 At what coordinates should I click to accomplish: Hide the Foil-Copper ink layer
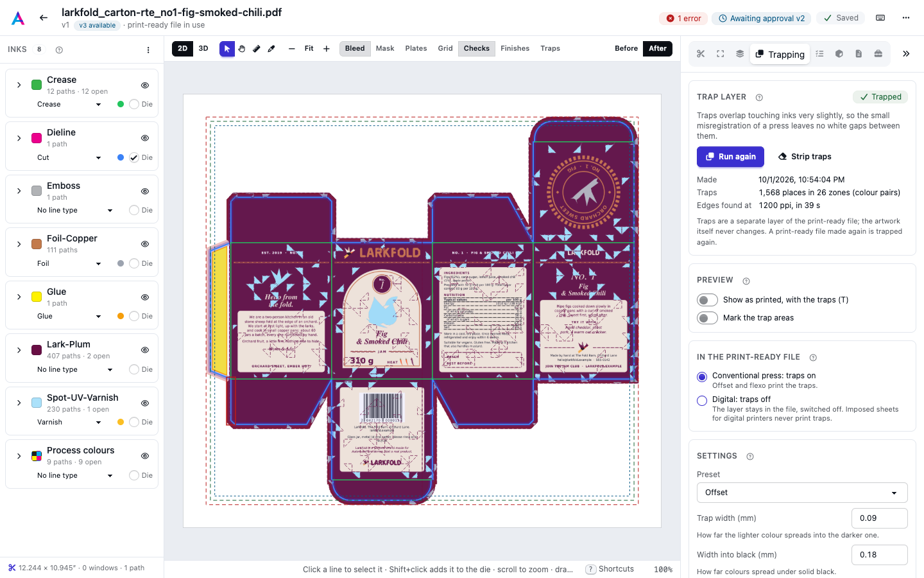pyautogui.click(x=145, y=244)
